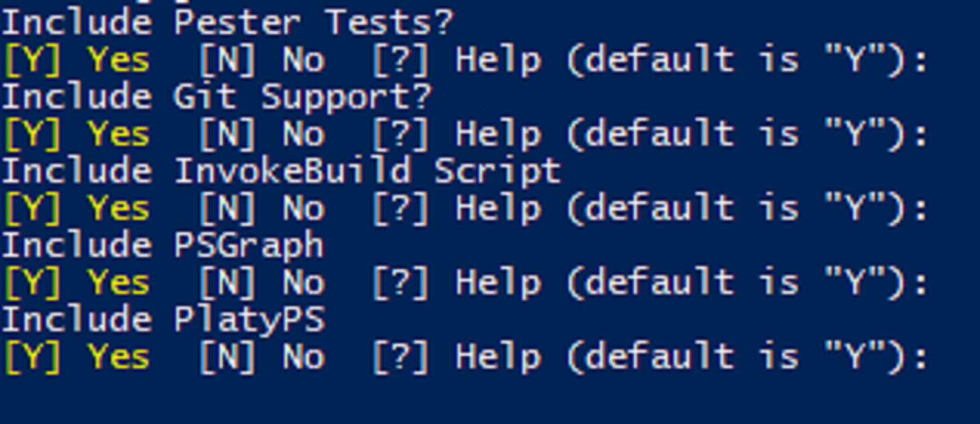Click the Include Git Support? prompt line
The image size is (980, 424).
(x=217, y=98)
